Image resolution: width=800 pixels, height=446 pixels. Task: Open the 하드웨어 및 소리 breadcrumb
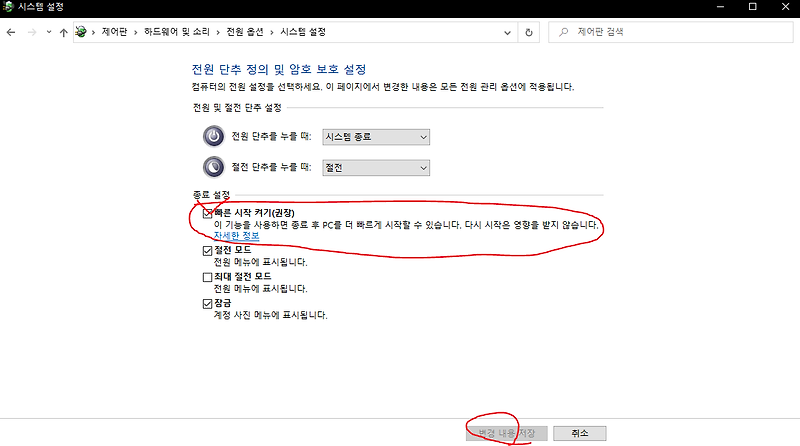tap(177, 32)
